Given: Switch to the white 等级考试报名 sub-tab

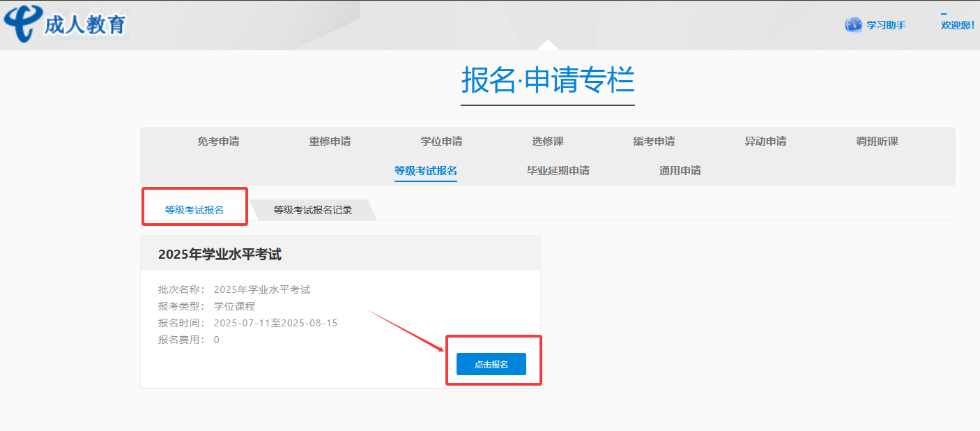Looking at the screenshot, I should [194, 210].
